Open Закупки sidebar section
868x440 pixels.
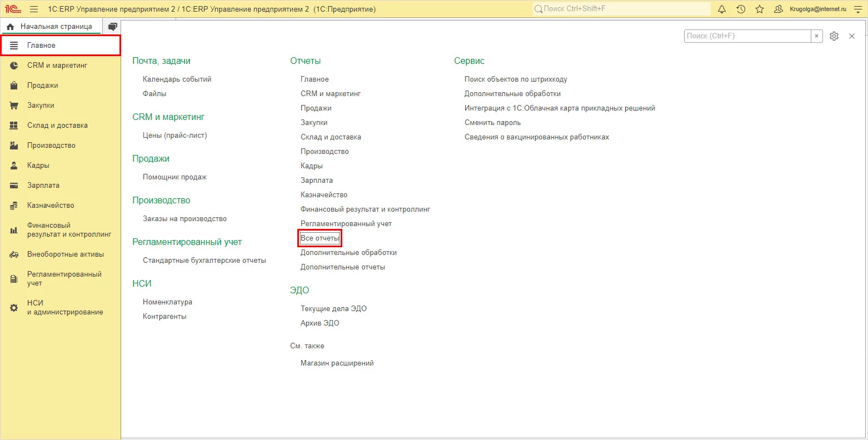click(61, 106)
